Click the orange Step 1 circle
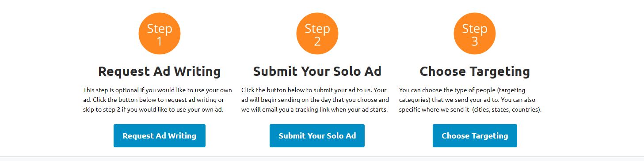Viewport: 644px width, 161px height. pyautogui.click(x=160, y=34)
